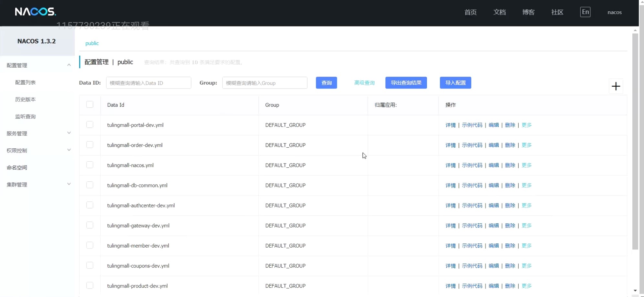
Task: Open 示例代码 for tulingmall-member-dev.yml
Action: pos(472,246)
